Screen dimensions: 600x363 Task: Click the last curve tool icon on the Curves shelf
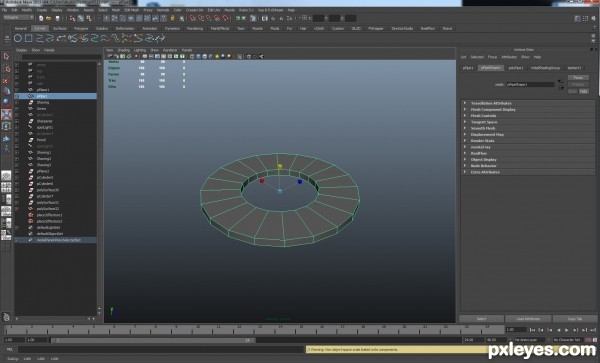click(161, 38)
